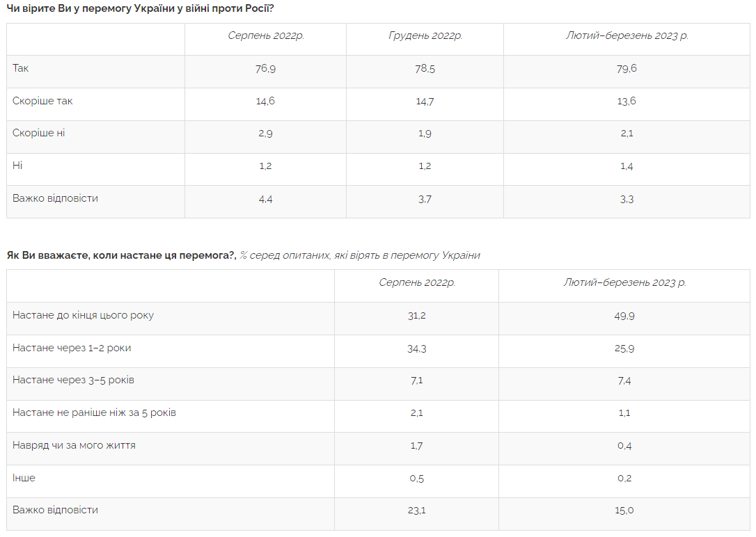Click the "Навряд чи за мого життя" label
The image size is (756, 537).
coord(74,445)
